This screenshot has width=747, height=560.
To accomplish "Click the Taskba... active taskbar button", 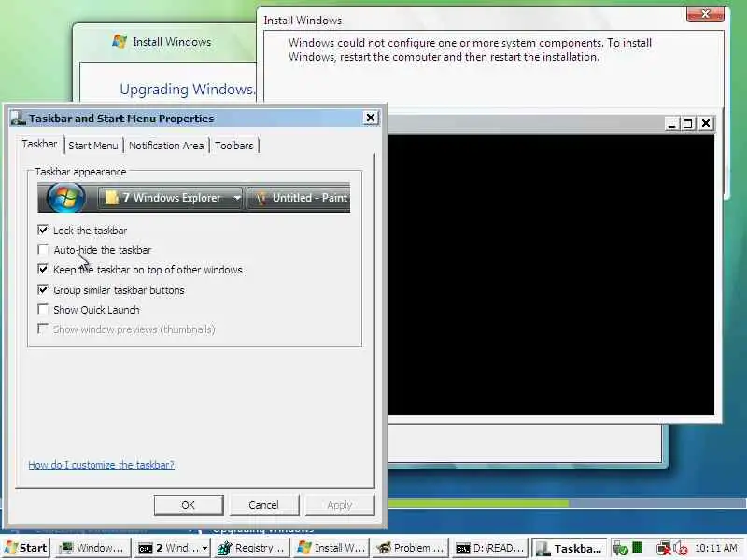I will [570, 548].
